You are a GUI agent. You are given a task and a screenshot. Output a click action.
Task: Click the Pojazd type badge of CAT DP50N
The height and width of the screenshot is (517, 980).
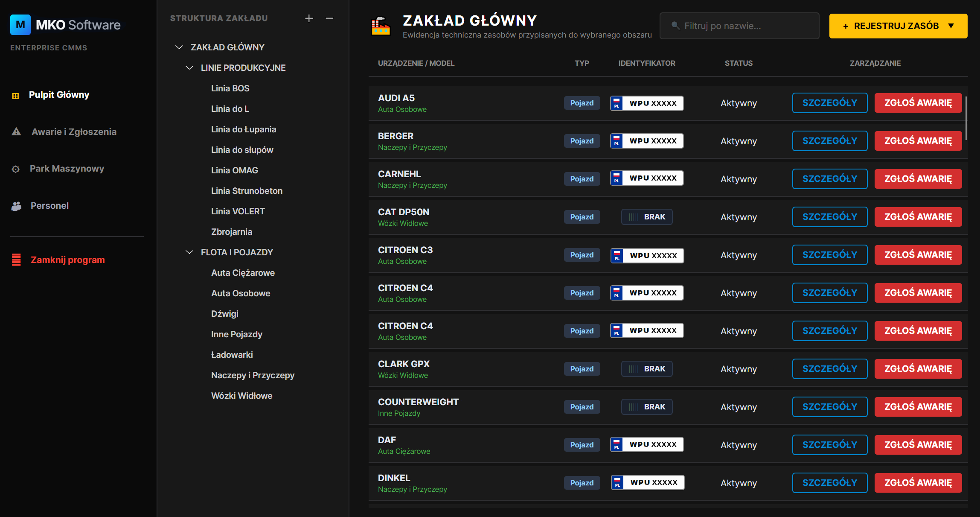[582, 217]
